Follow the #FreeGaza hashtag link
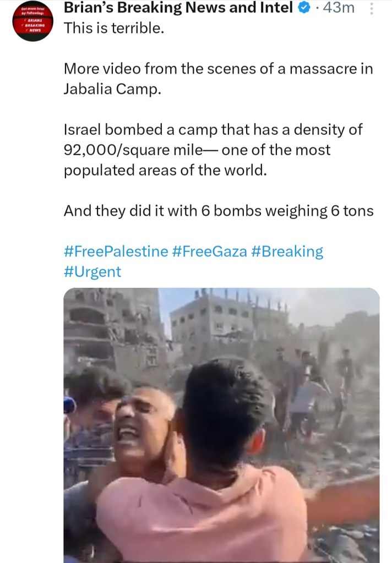Image resolution: width=392 pixels, height=563 pixels. tap(209, 252)
